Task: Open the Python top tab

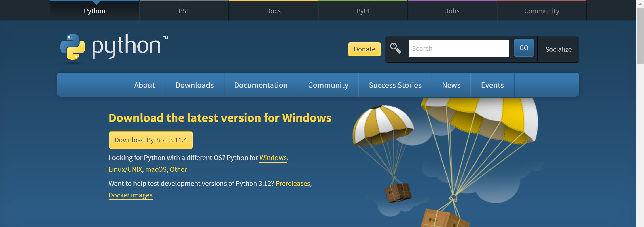Action: [95, 11]
